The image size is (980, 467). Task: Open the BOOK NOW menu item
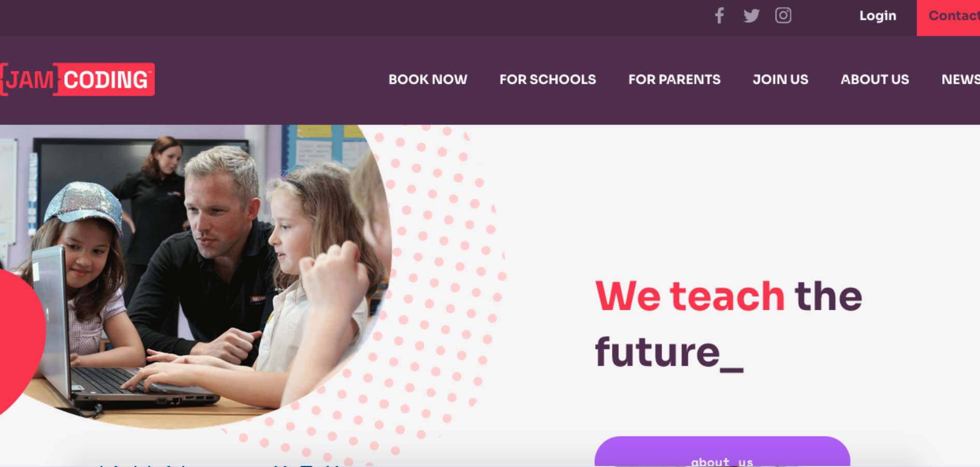pos(428,79)
